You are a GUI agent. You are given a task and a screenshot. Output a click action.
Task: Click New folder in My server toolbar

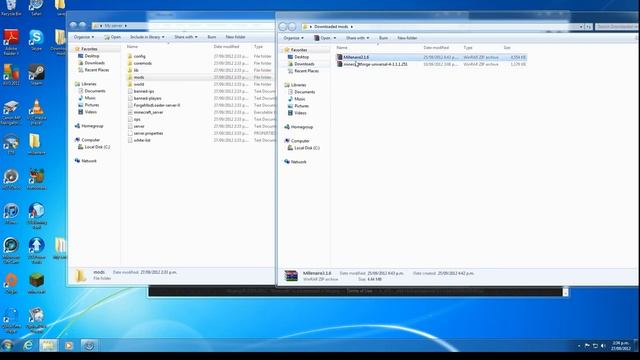pyautogui.click(x=236, y=37)
